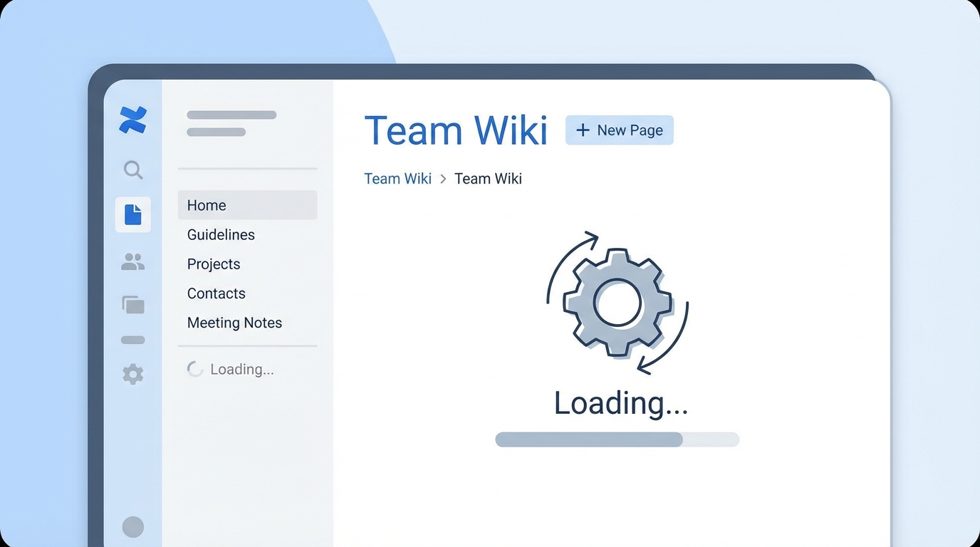
Task: Click the overlapping windows icon
Action: 132,305
